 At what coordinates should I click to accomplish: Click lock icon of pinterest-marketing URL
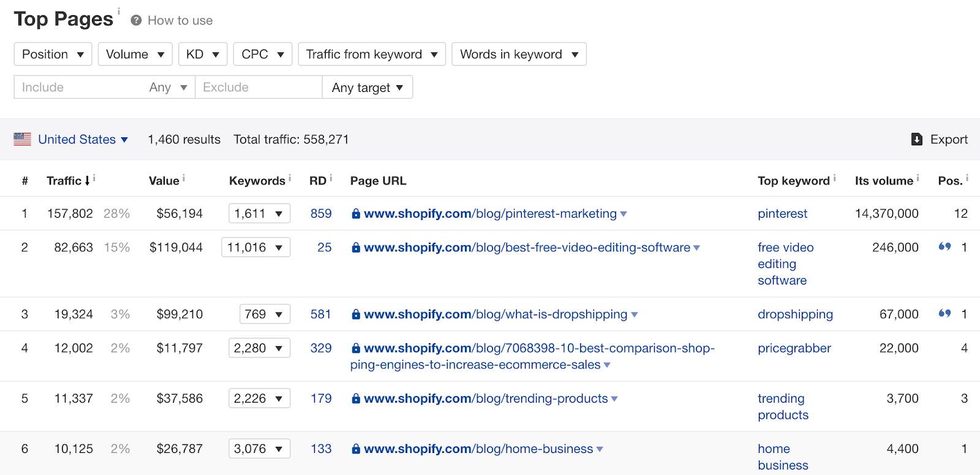coord(356,213)
